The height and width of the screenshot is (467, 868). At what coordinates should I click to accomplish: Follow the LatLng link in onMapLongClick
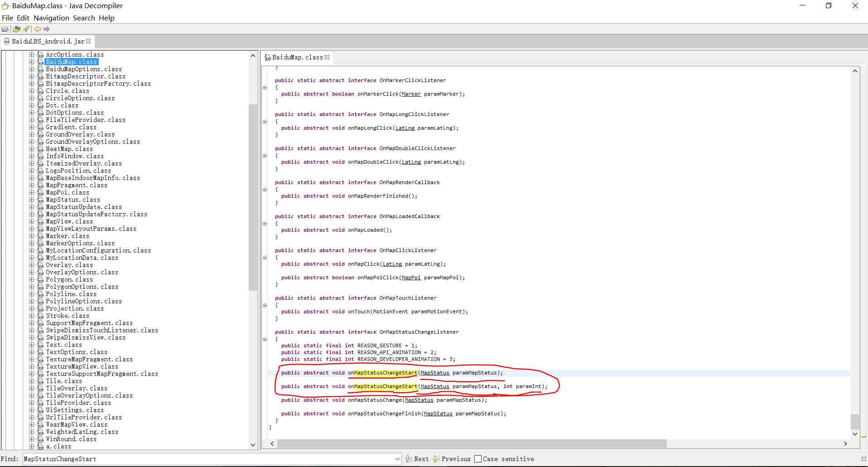(405, 128)
